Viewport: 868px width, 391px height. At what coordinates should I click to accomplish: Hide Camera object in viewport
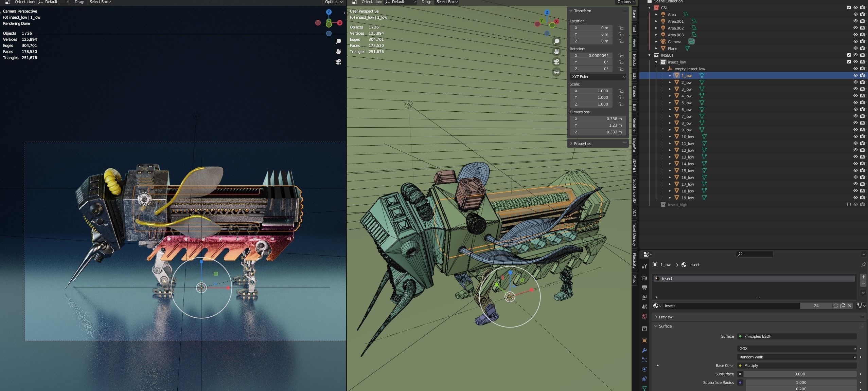pos(855,41)
